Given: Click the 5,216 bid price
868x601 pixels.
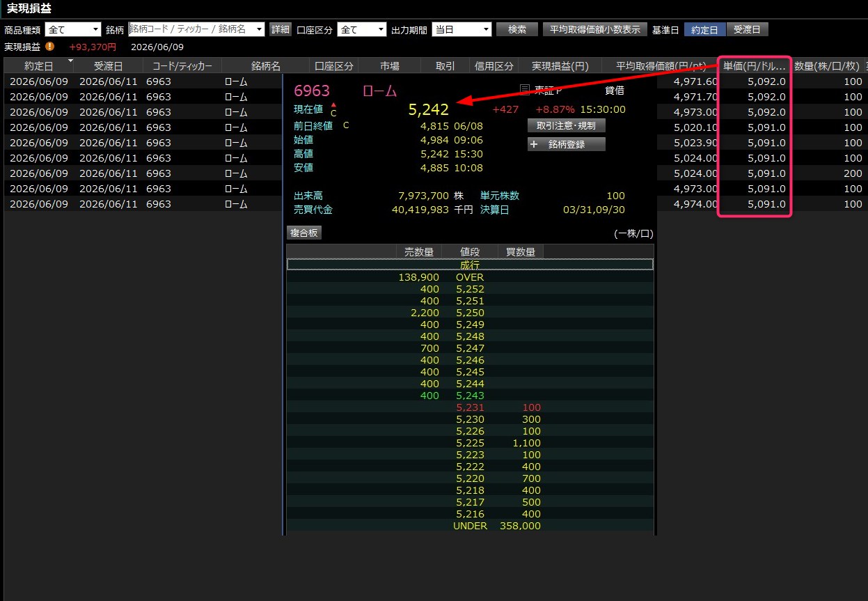Looking at the screenshot, I should coord(470,514).
